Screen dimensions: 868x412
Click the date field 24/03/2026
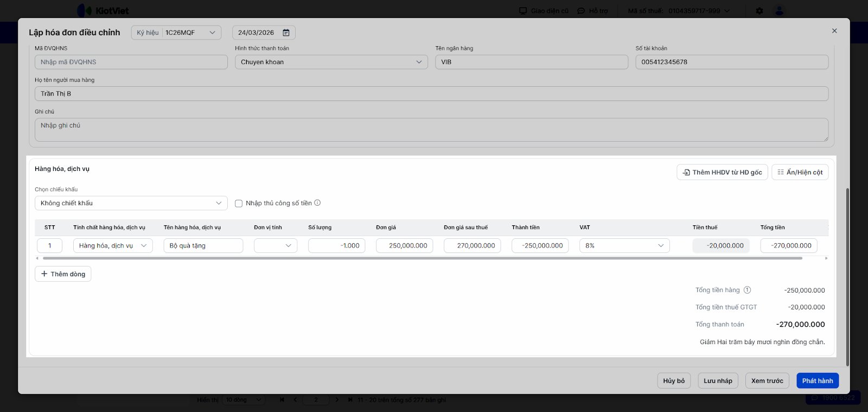[x=264, y=33]
